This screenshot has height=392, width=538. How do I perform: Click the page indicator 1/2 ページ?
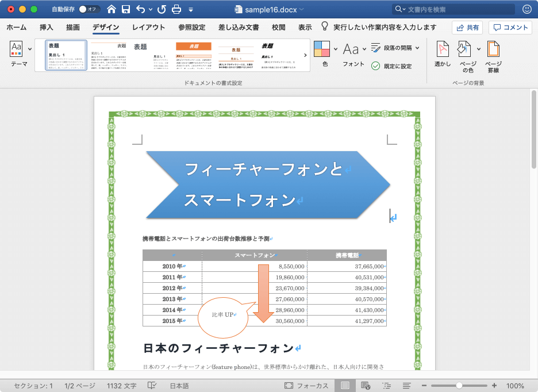(79, 386)
